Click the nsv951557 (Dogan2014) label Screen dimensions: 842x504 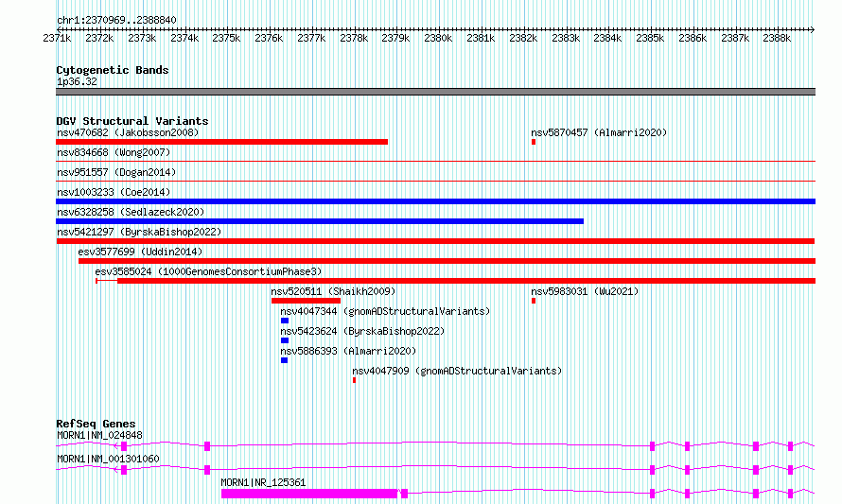[x=116, y=172]
